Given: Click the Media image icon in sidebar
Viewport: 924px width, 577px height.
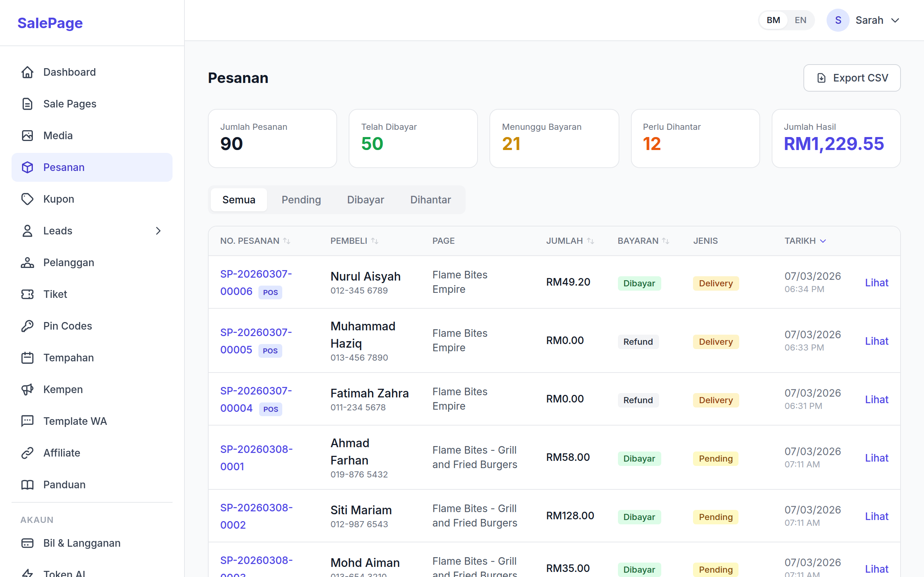Looking at the screenshot, I should click(27, 136).
